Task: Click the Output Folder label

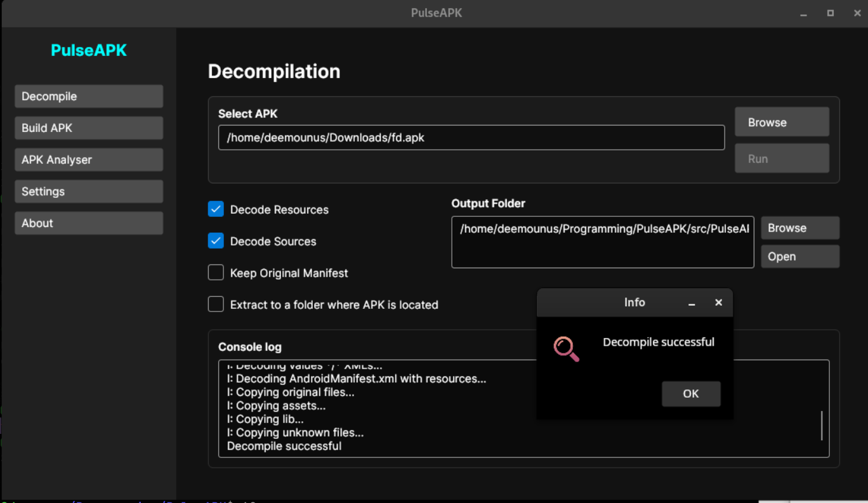Action: click(489, 204)
